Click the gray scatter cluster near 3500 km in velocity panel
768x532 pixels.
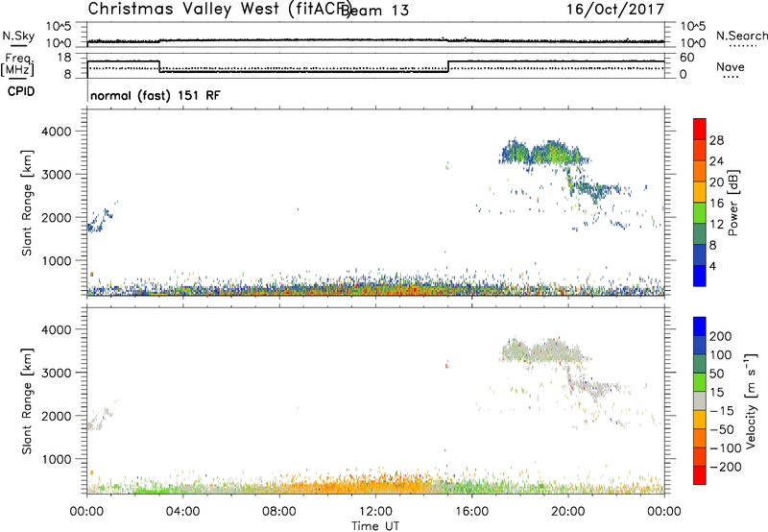(543, 351)
